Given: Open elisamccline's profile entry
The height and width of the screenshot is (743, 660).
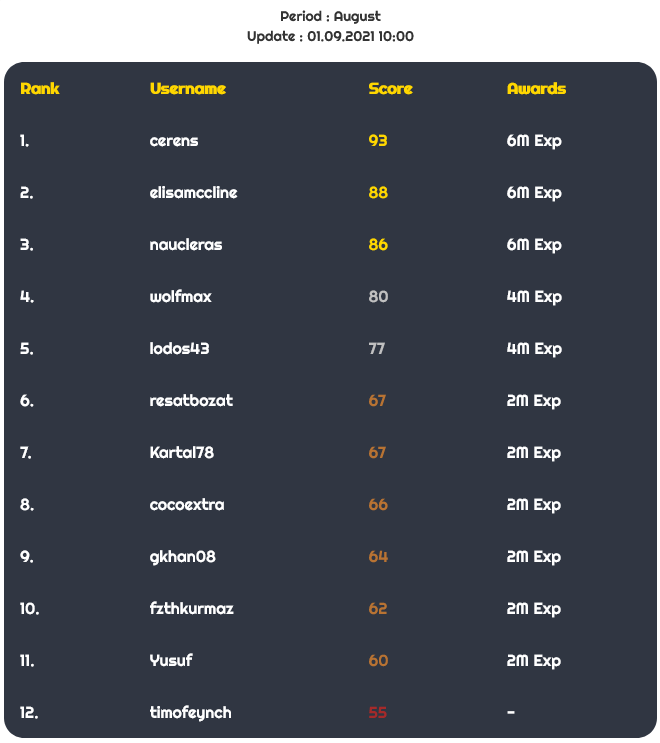Looking at the screenshot, I should 193,192.
